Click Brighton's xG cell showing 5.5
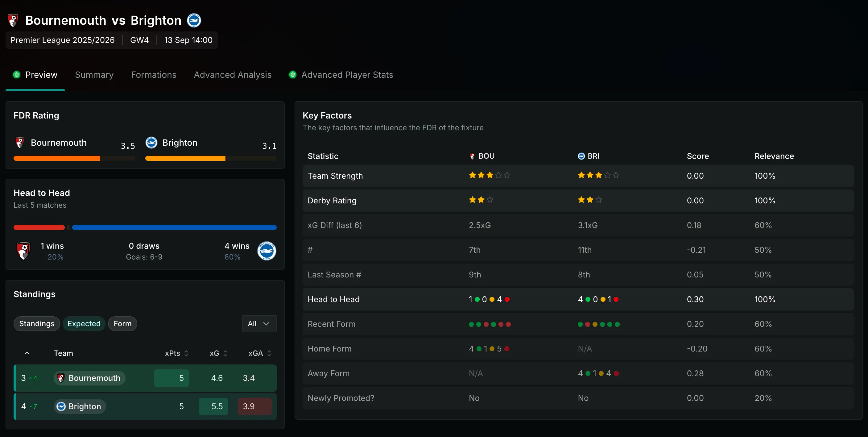868x437 pixels. coord(213,406)
